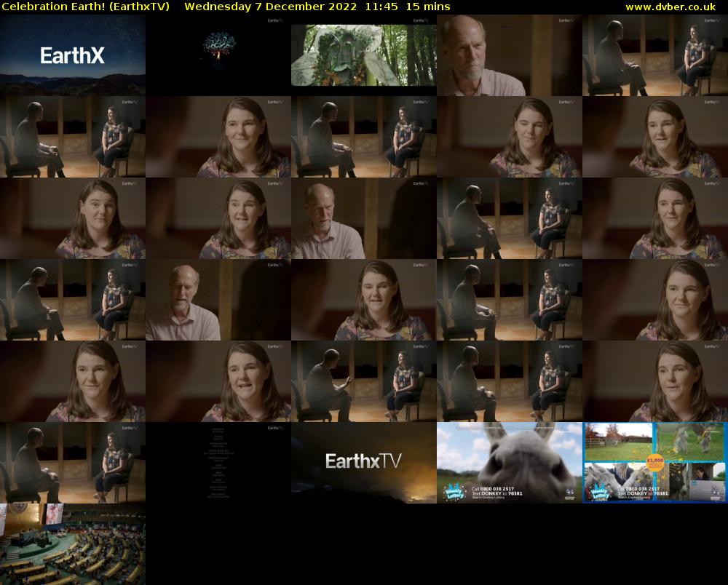Select the donkey nose close-up lottery ad

coord(510,463)
